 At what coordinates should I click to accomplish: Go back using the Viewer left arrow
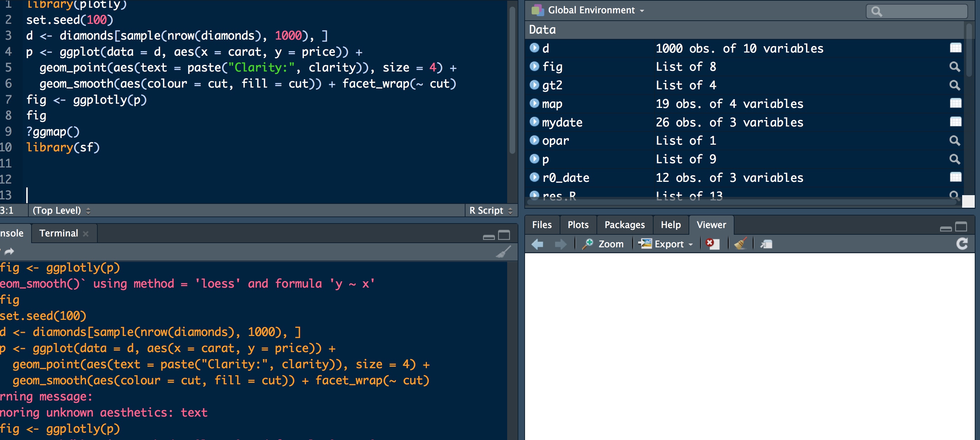point(538,244)
